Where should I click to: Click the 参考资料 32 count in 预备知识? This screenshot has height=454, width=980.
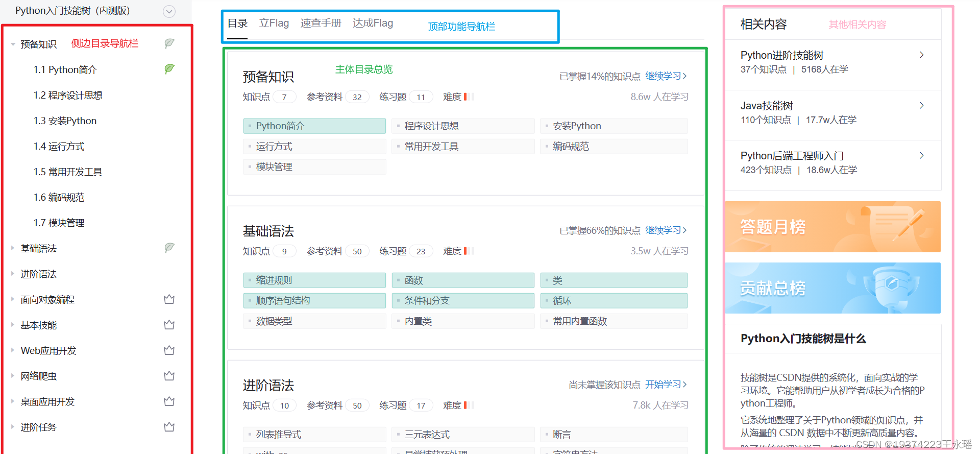coord(357,97)
